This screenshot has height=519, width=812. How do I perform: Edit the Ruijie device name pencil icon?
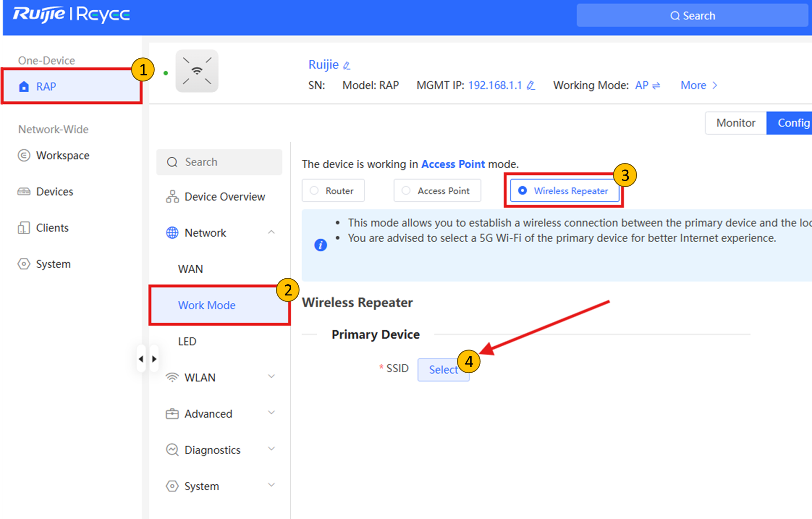point(347,65)
